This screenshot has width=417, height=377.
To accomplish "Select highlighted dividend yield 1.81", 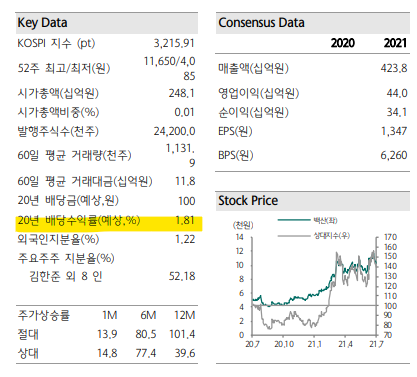I will (185, 220).
